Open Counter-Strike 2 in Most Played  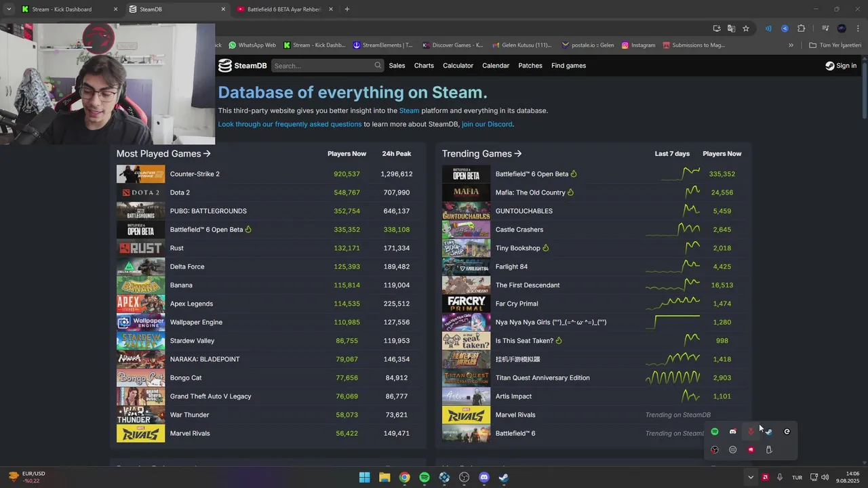pos(195,174)
